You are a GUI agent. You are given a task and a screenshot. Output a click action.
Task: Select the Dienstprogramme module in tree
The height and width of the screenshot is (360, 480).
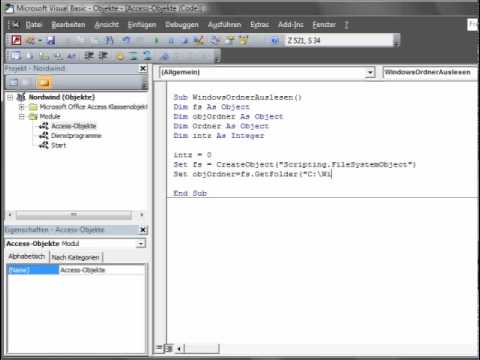76,136
